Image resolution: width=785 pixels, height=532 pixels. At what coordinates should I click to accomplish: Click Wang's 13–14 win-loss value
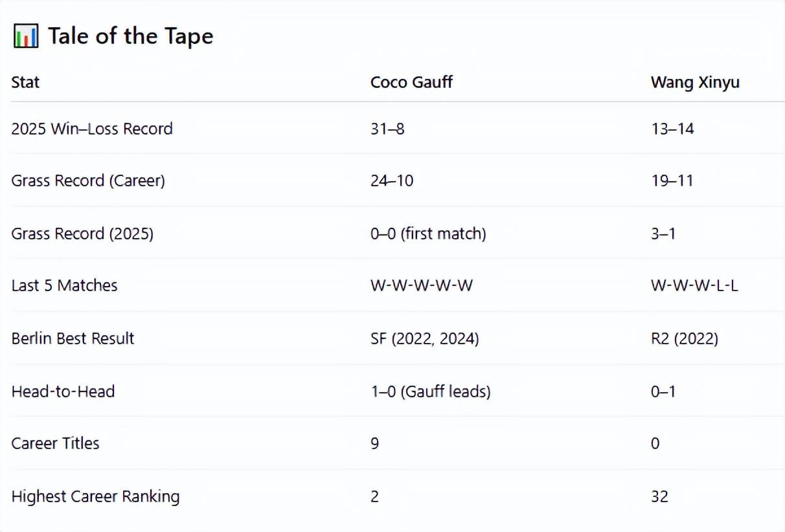click(672, 129)
